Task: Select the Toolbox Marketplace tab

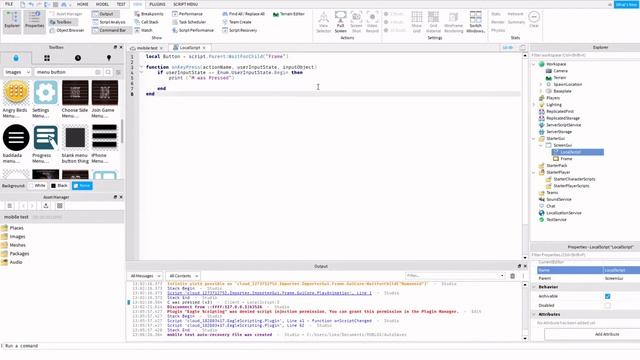Action: coord(16,58)
